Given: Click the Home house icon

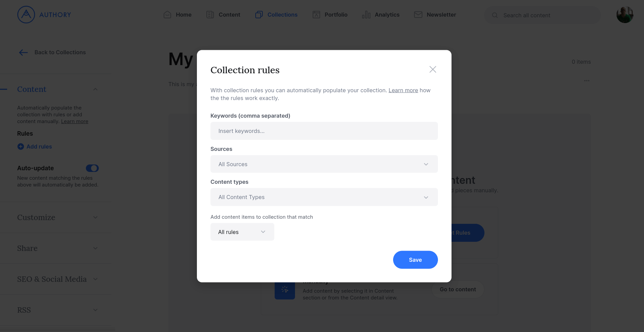Looking at the screenshot, I should [167, 15].
